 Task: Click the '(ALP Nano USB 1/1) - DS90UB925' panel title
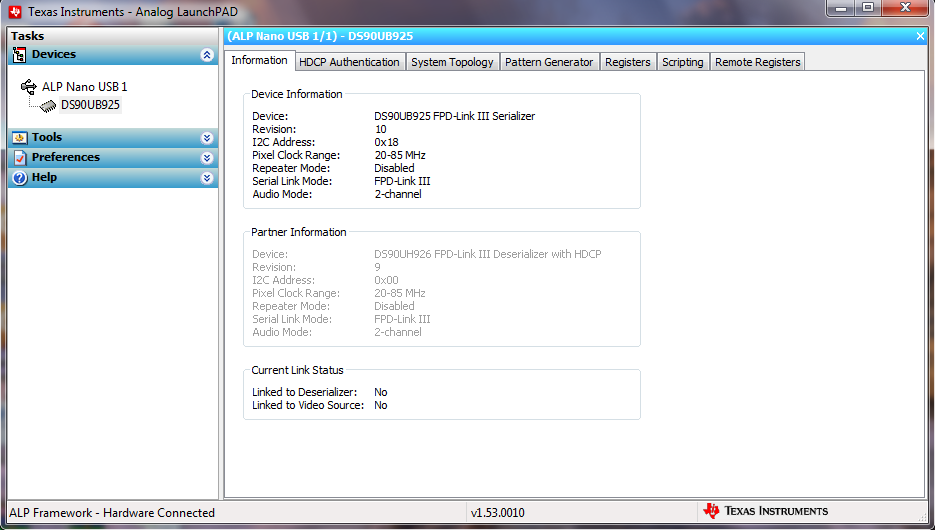[x=320, y=36]
